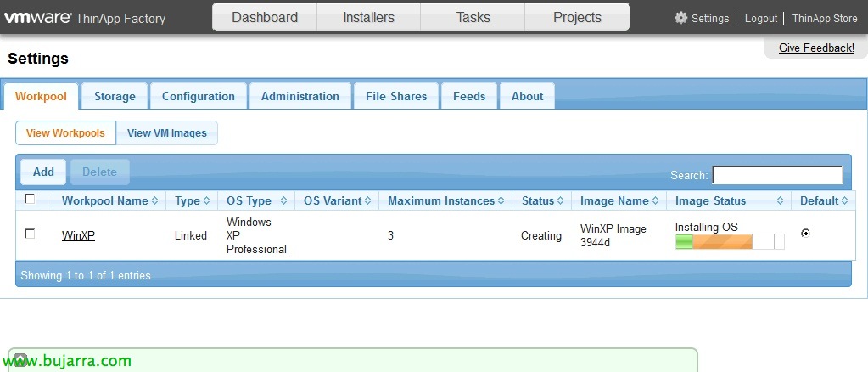This screenshot has height=372, width=868.
Task: Click the Maximum Instances value 3
Action: 391,235
